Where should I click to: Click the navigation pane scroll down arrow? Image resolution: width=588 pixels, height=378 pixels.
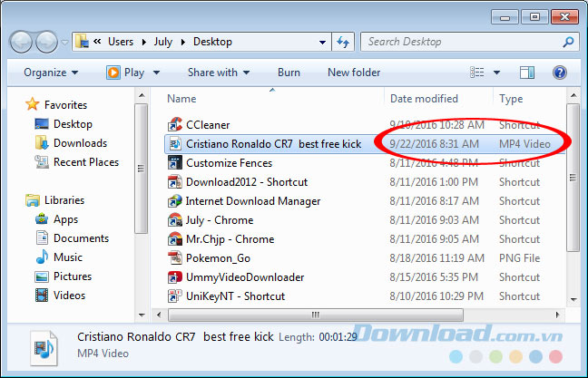pos(142,315)
